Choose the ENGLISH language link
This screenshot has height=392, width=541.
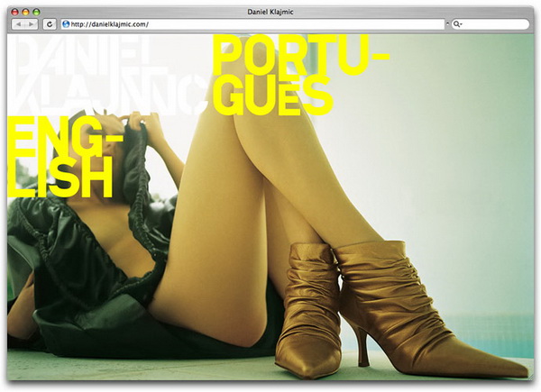tap(65, 157)
